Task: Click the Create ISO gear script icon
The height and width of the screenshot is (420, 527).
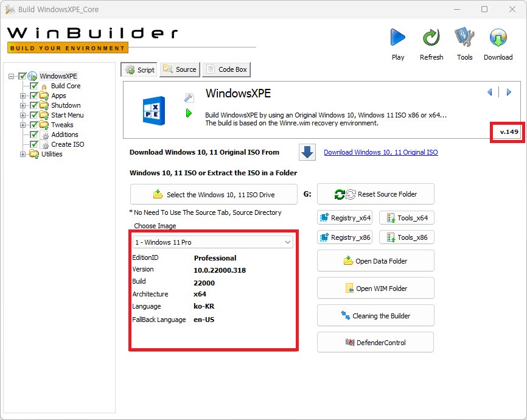Action: coord(44,145)
